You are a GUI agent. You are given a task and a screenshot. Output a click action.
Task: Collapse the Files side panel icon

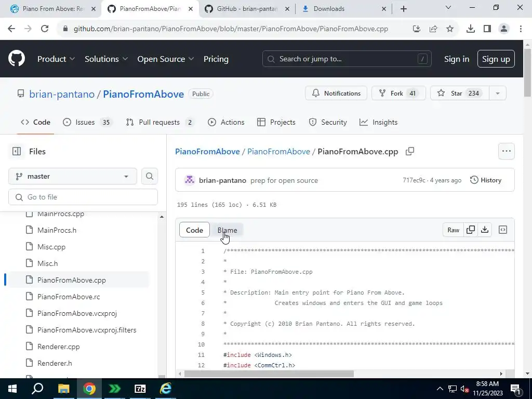[17, 151]
